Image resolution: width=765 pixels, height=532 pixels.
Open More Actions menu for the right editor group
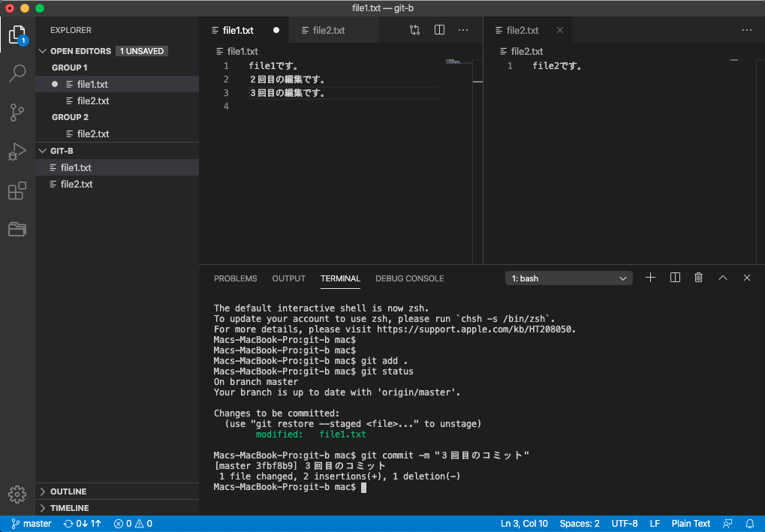[747, 30]
